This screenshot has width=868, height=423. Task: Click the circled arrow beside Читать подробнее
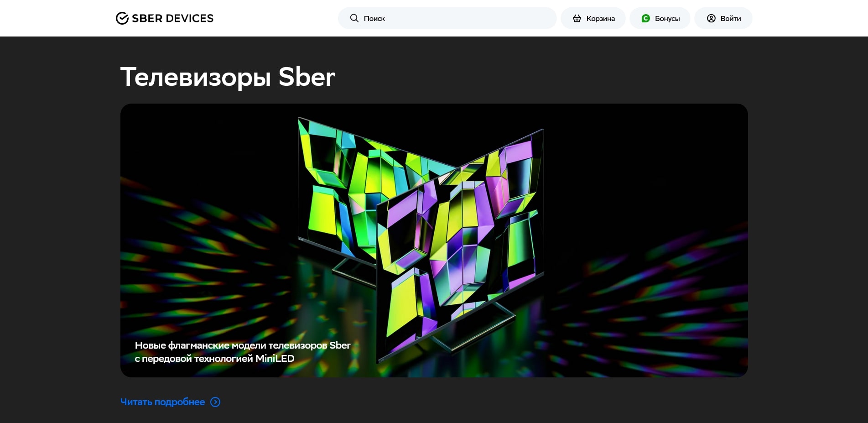pyautogui.click(x=215, y=402)
